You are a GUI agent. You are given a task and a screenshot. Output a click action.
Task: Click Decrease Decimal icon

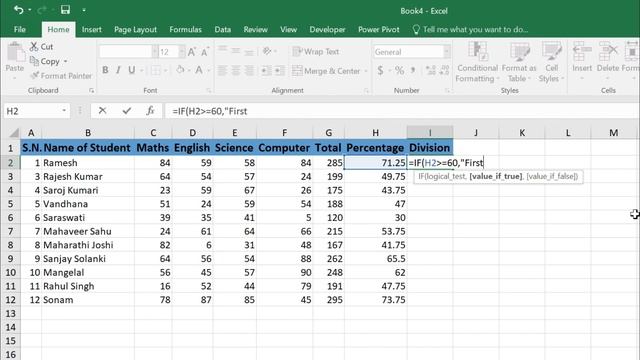(x=444, y=71)
